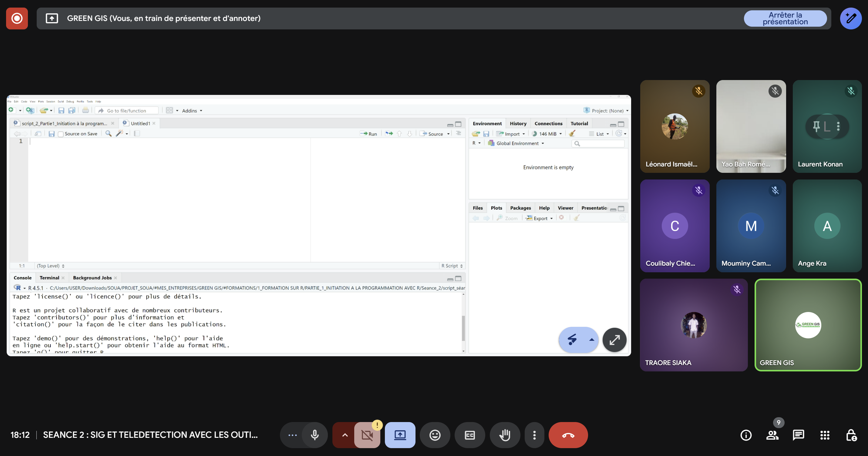Show the participants list icon
This screenshot has width=868, height=456.
772,435
